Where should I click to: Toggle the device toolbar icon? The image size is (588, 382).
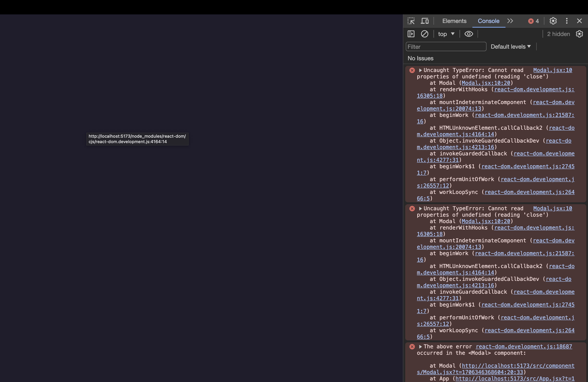point(424,21)
